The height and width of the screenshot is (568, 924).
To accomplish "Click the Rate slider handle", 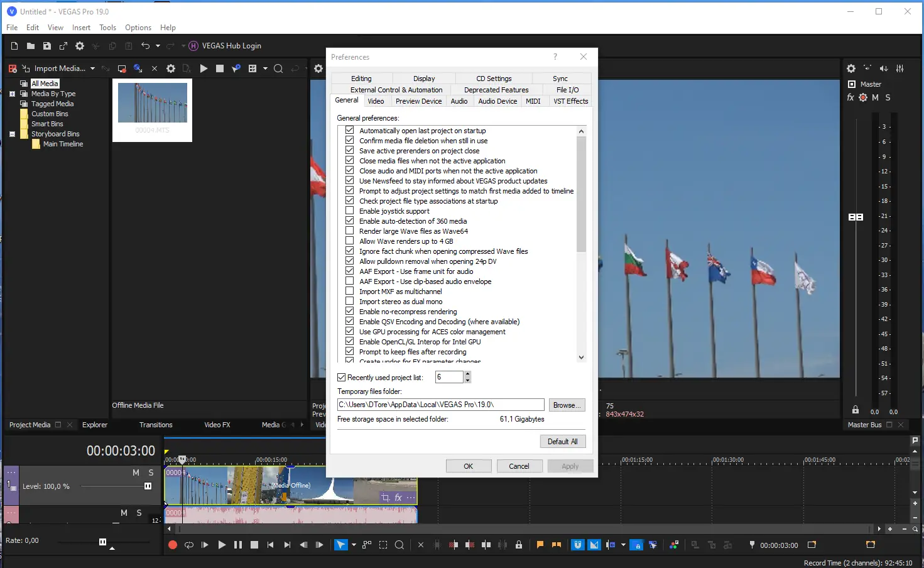I will (103, 542).
